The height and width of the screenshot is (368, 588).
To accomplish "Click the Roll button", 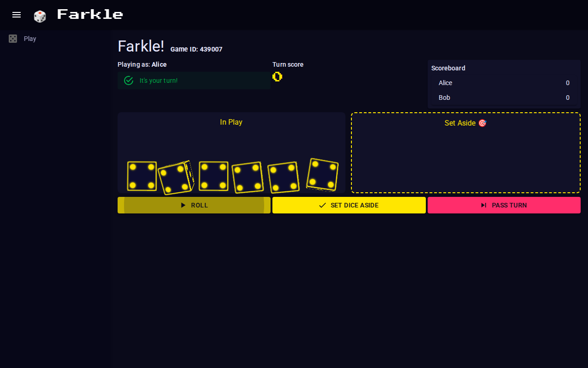I will tap(194, 205).
